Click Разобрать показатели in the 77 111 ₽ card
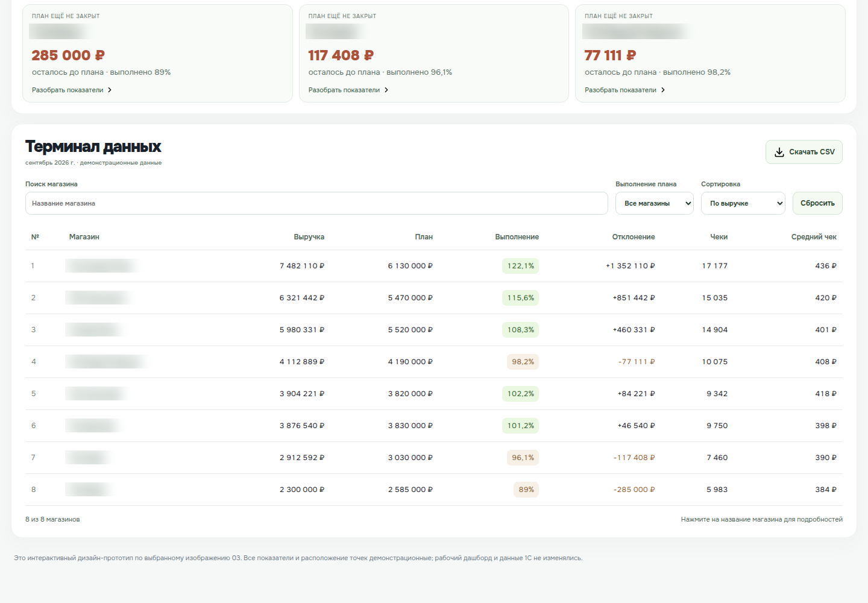 pos(620,90)
